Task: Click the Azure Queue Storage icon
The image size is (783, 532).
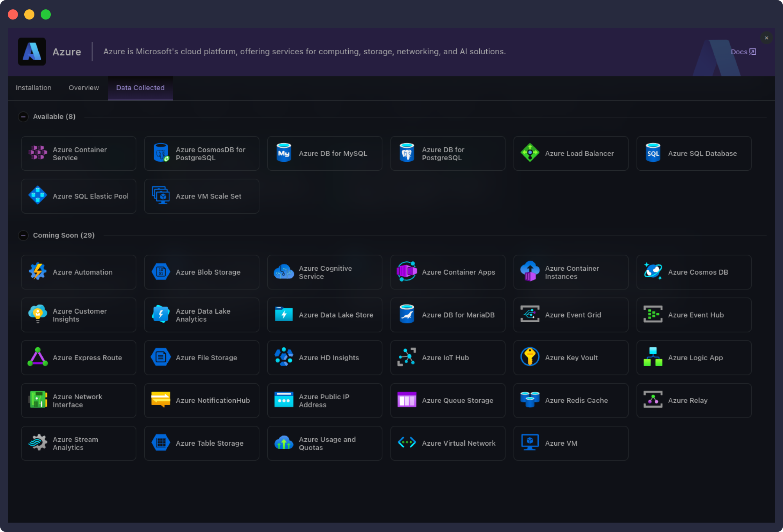Action: 407,400
